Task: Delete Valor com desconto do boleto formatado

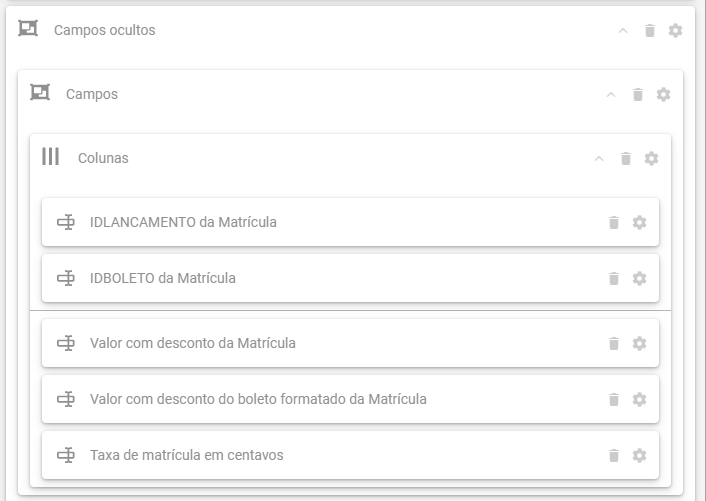Action: (614, 399)
